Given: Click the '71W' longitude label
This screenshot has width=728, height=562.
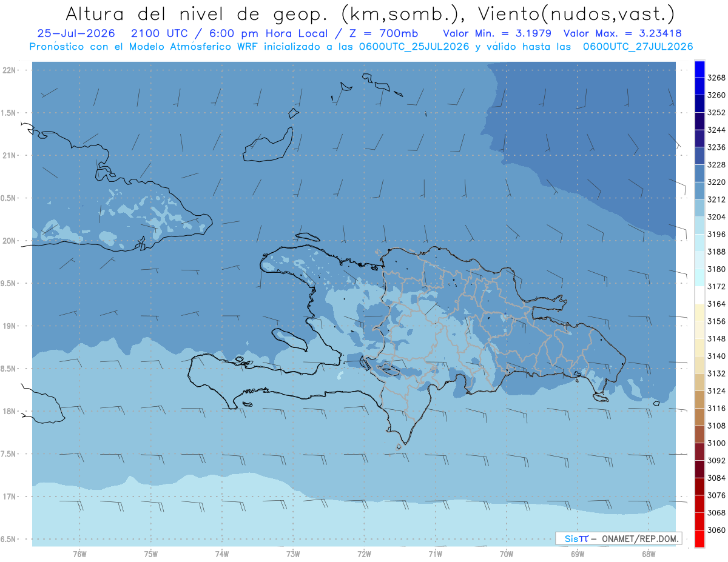Looking at the screenshot, I should click(x=435, y=554).
